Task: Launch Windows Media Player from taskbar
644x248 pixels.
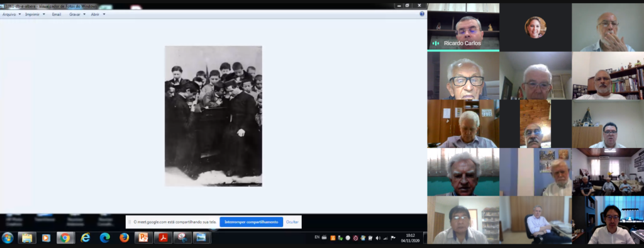Action: coord(46,238)
